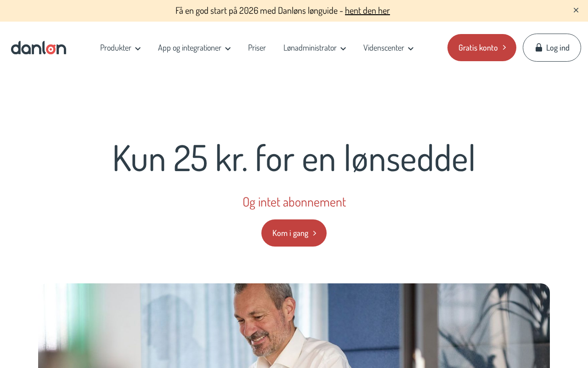588x368 pixels.
Task: Expand the App og integrationer chevron
Action: [x=228, y=48]
